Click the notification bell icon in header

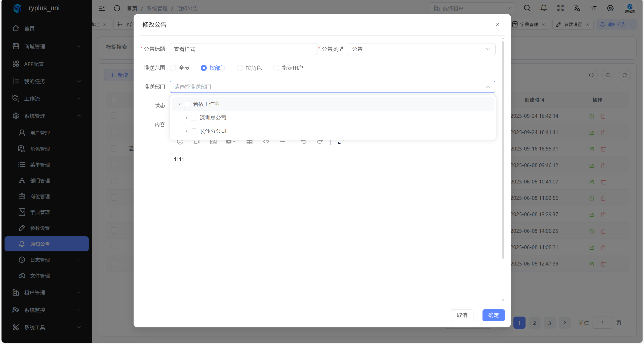point(544,8)
